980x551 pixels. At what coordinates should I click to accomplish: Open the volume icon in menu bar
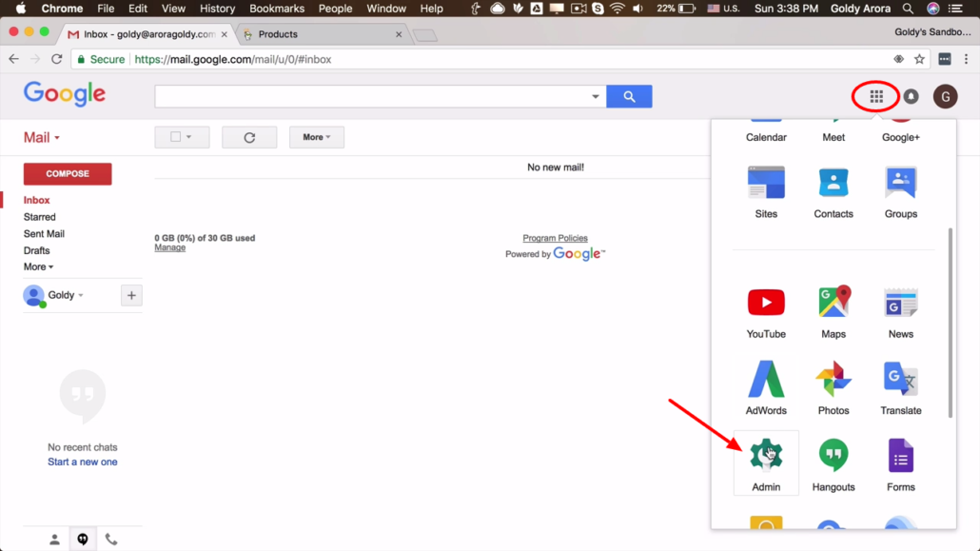tap(637, 9)
